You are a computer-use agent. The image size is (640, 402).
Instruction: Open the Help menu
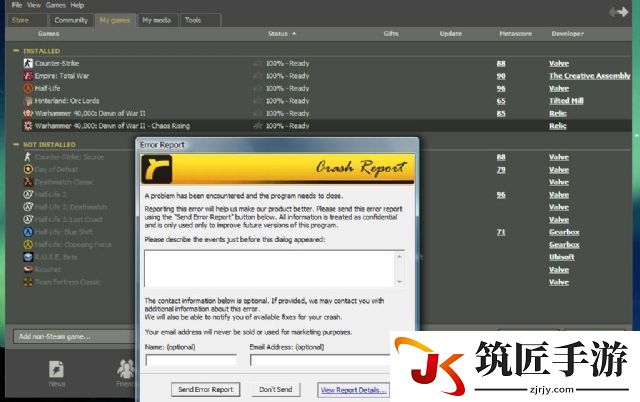point(77,5)
